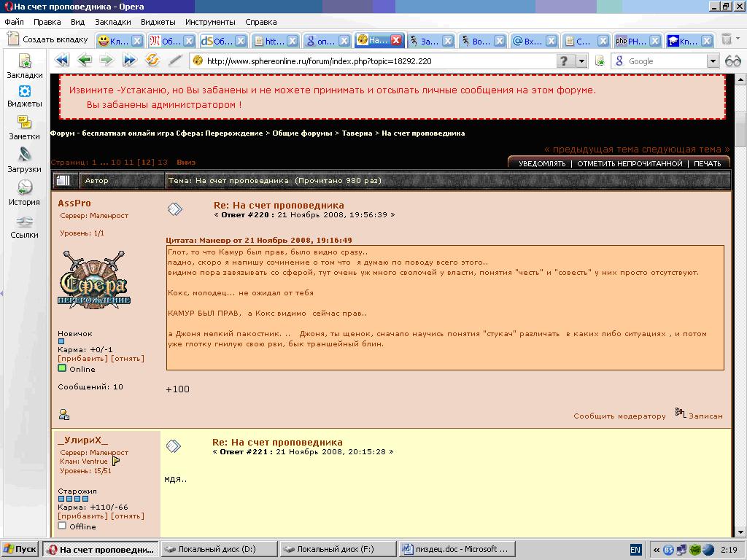Open the Закладки sidebar panel
747x560 pixels.
tap(25, 66)
